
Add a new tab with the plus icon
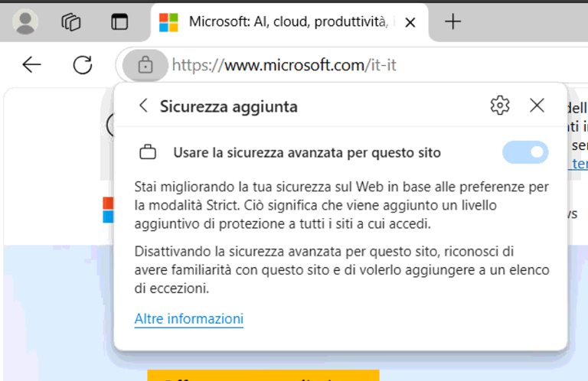(452, 21)
